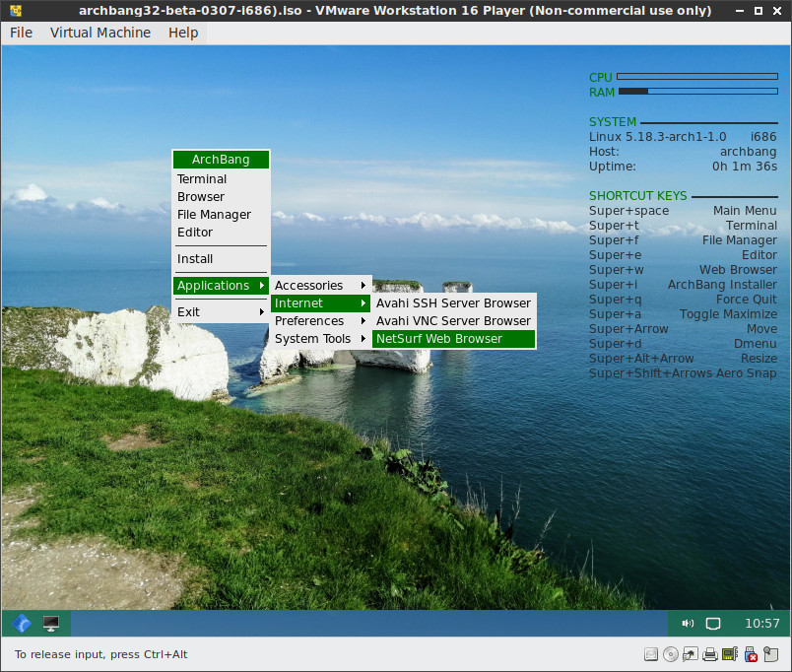The image size is (792, 672).
Task: Launch Browser from the ArchBang menu
Action: pyautogui.click(x=221, y=196)
